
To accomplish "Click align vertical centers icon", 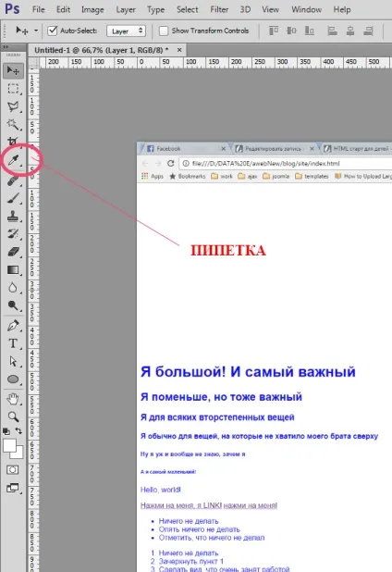I will pos(291,31).
